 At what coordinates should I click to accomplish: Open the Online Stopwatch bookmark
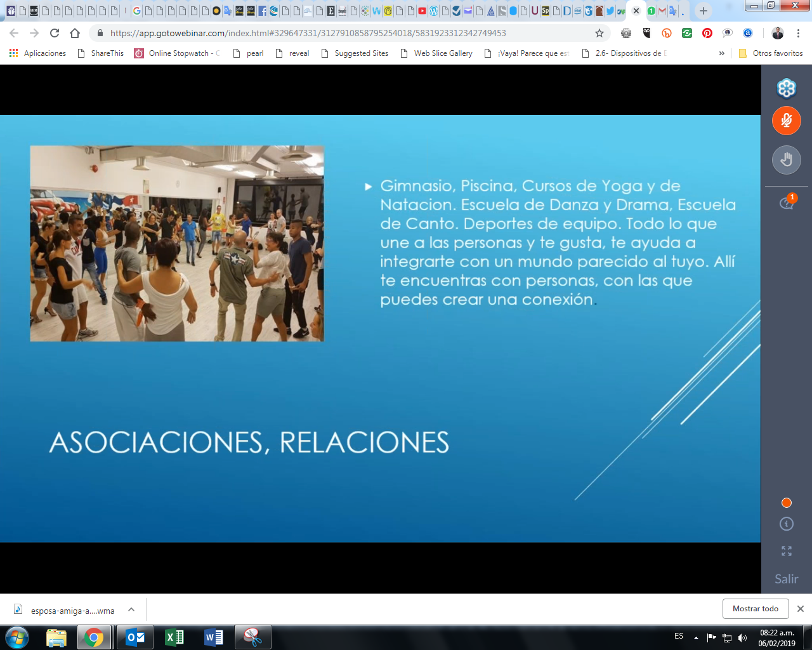178,53
